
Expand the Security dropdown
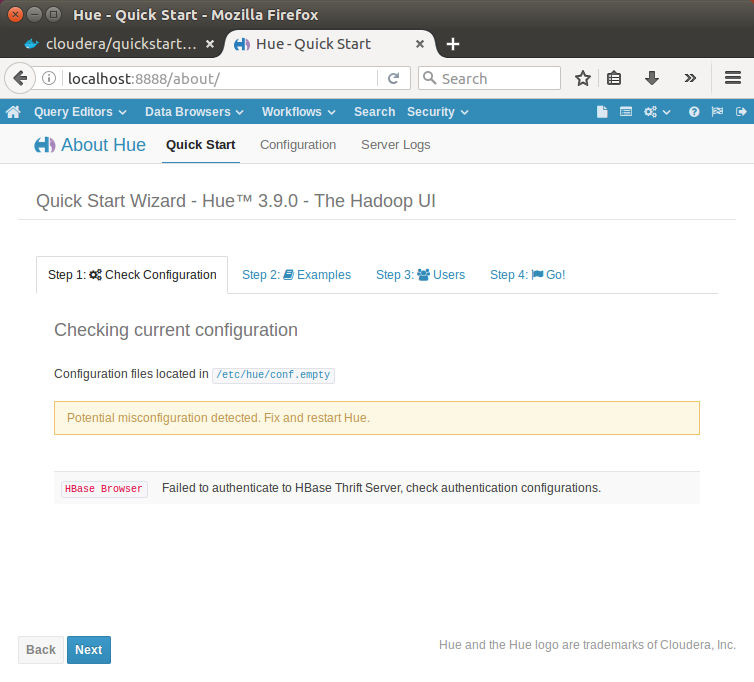(x=438, y=112)
